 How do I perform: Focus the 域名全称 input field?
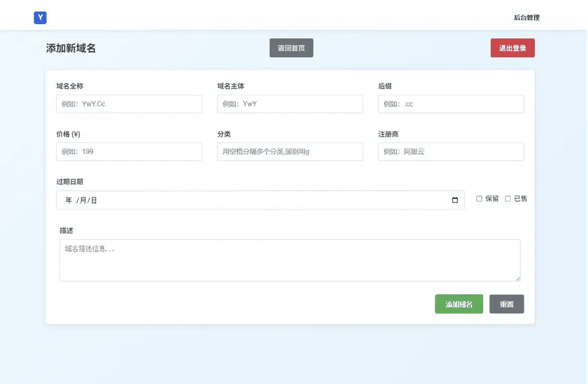129,104
